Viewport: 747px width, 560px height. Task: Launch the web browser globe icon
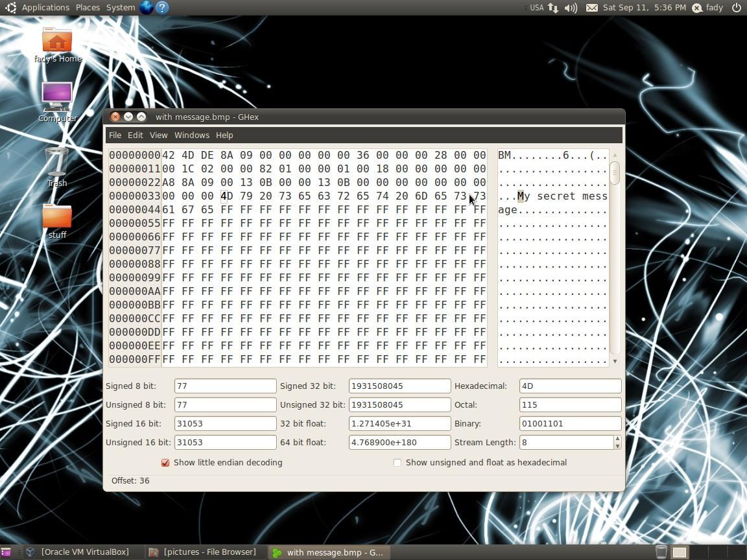pyautogui.click(x=146, y=8)
